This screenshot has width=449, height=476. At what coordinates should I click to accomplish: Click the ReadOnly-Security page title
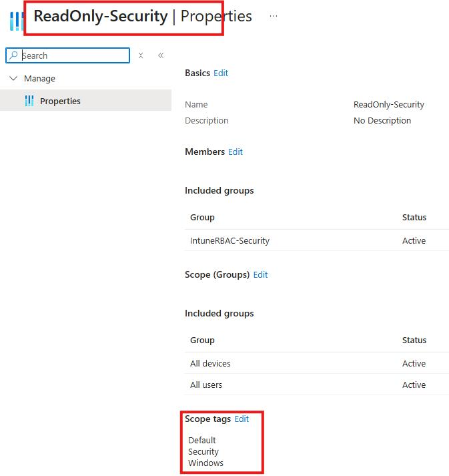tap(100, 16)
